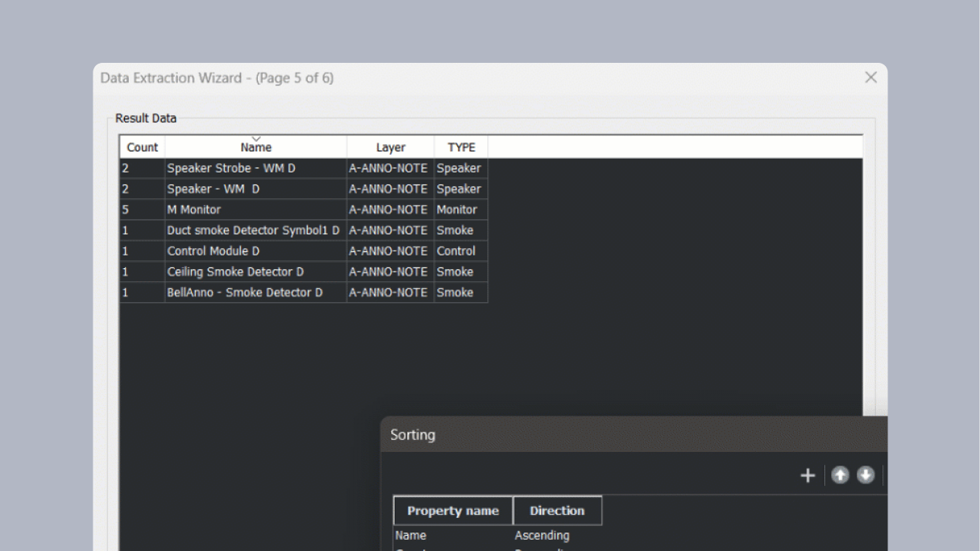Open the Name property dropdown in Sorting
The height and width of the screenshot is (551, 980).
(x=453, y=536)
